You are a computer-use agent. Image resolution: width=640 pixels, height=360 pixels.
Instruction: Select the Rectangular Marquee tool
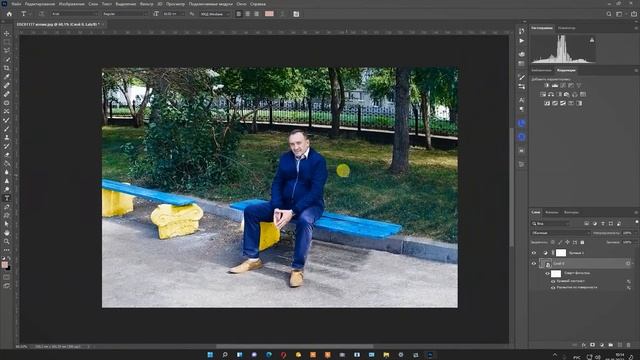pyautogui.click(x=7, y=42)
